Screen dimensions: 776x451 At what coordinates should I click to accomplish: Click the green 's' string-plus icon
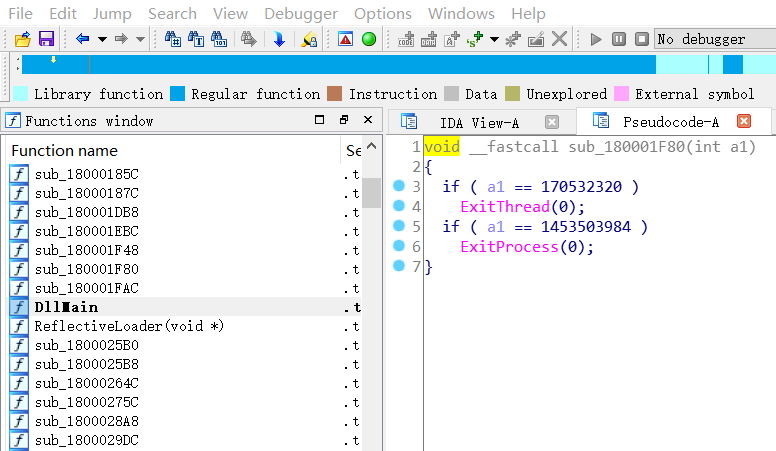coord(475,39)
